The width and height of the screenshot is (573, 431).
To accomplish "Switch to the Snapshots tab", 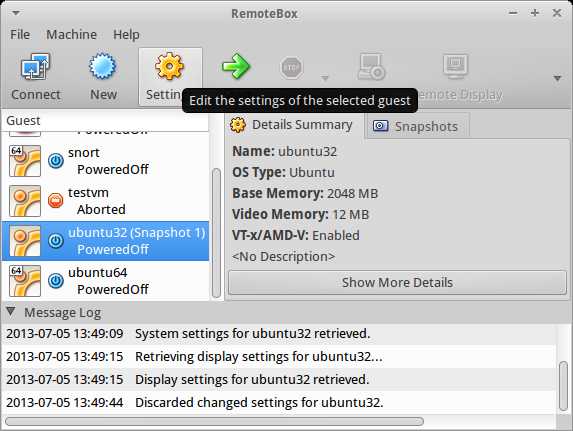I will pos(417,126).
